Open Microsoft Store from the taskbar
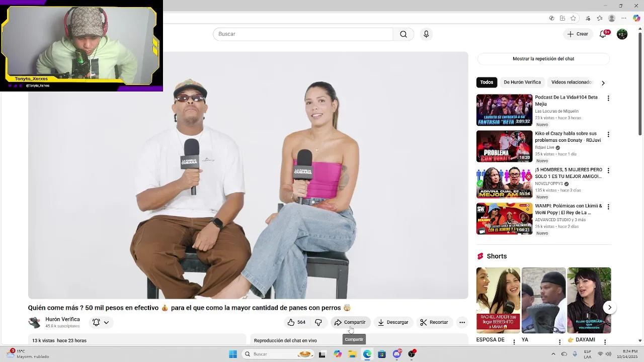Image resolution: width=644 pixels, height=362 pixels. [382, 354]
